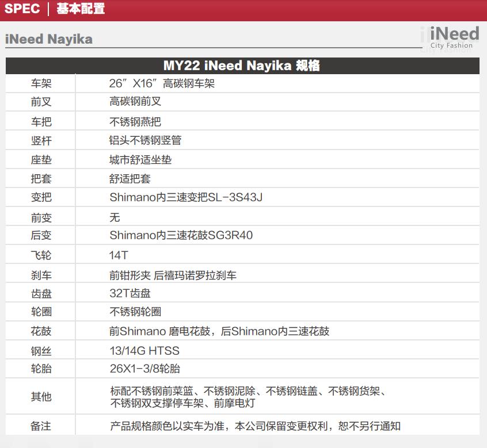Select the 变把 row label
The height and width of the screenshot is (448, 487).
(x=41, y=197)
